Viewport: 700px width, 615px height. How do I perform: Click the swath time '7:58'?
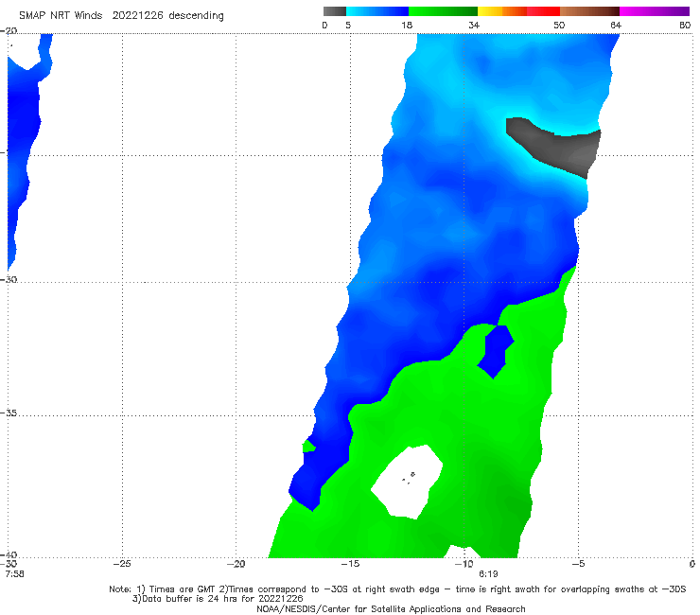[15, 574]
